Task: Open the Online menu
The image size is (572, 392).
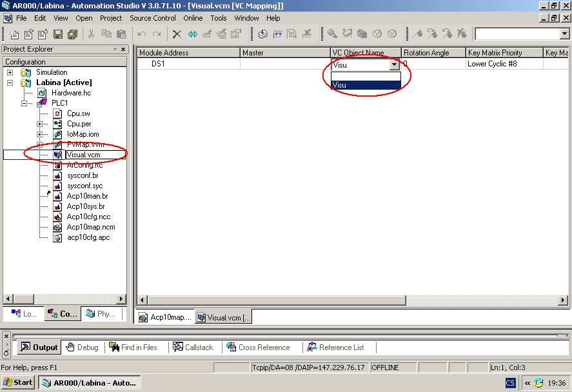Action: [193, 18]
